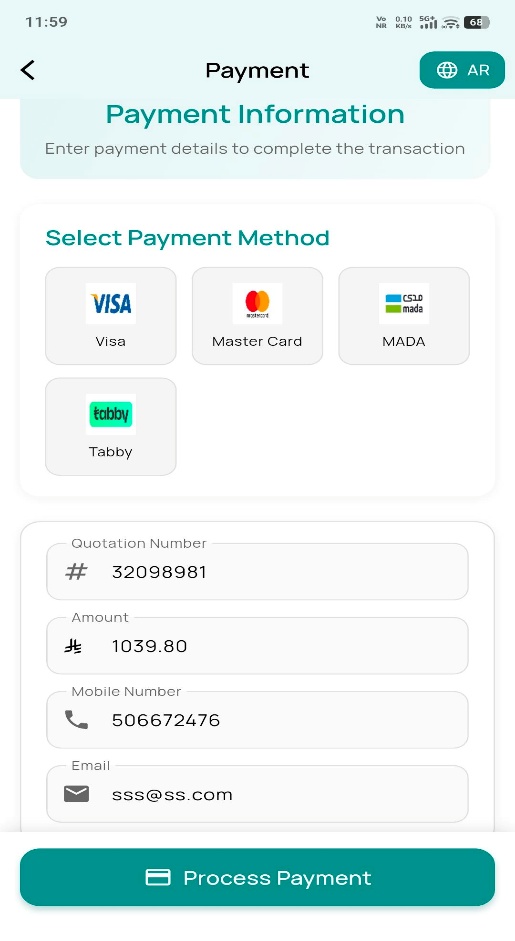Click Process Payment button

pos(258,877)
